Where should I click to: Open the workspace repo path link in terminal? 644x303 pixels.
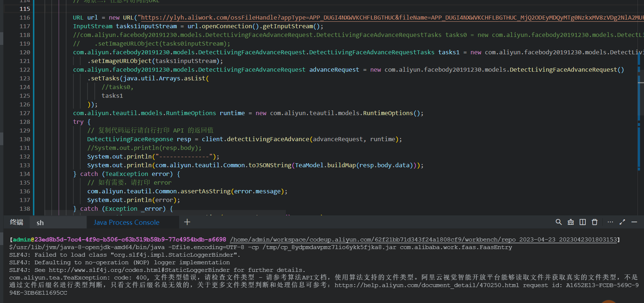[424, 240]
